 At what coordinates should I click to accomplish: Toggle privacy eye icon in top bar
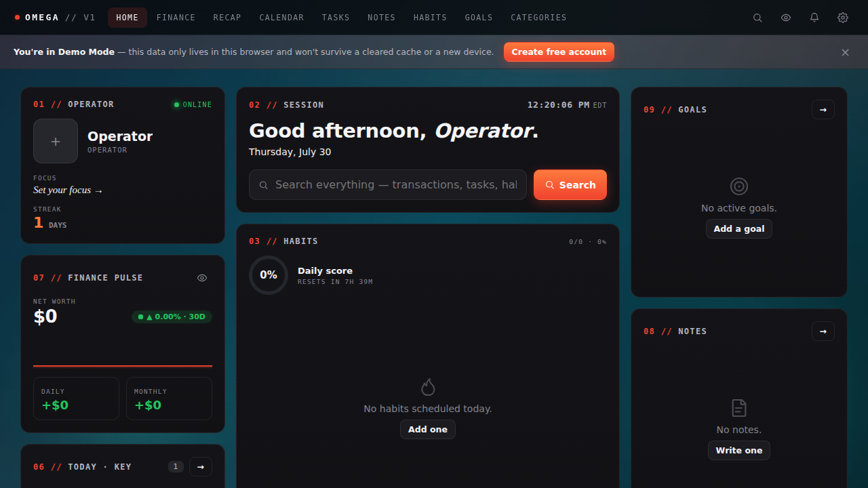tap(786, 18)
